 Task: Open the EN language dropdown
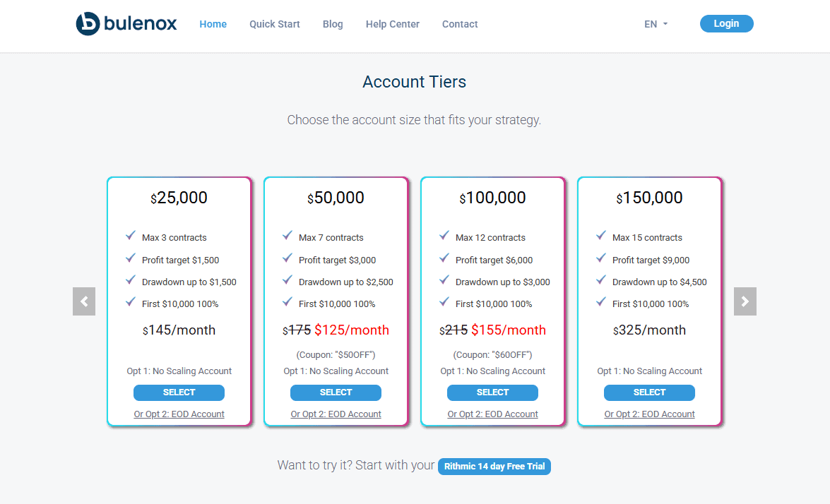tap(656, 24)
